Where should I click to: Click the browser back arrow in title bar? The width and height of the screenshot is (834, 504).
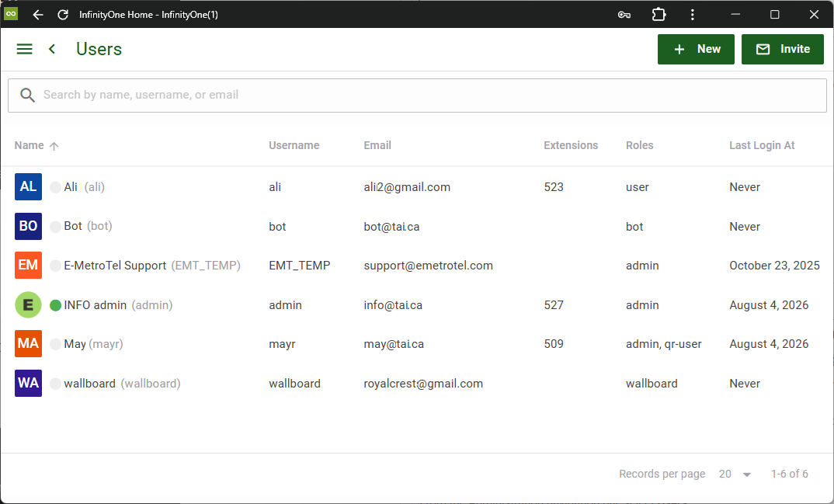pyautogui.click(x=38, y=15)
